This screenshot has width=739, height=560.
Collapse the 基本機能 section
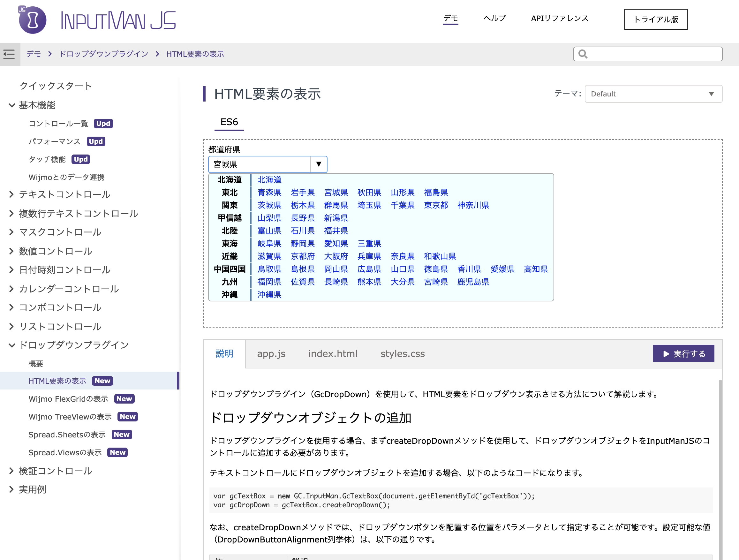coord(12,105)
